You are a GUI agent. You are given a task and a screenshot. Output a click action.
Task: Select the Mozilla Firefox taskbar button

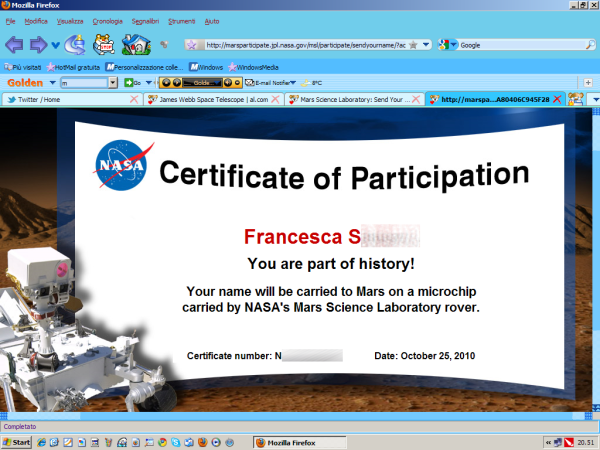(299, 443)
